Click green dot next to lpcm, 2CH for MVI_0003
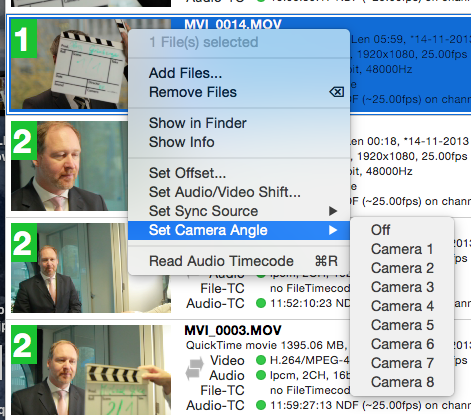This screenshot has height=420, width=471. [x=261, y=375]
